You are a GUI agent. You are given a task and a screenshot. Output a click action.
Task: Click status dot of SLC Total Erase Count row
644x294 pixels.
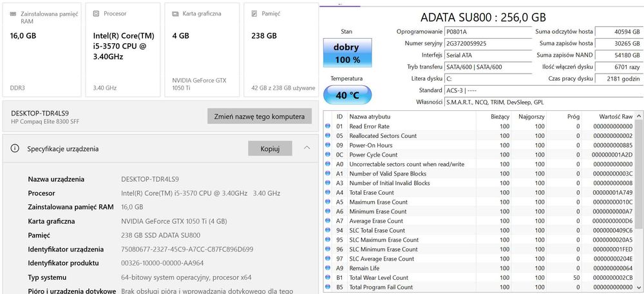328,230
